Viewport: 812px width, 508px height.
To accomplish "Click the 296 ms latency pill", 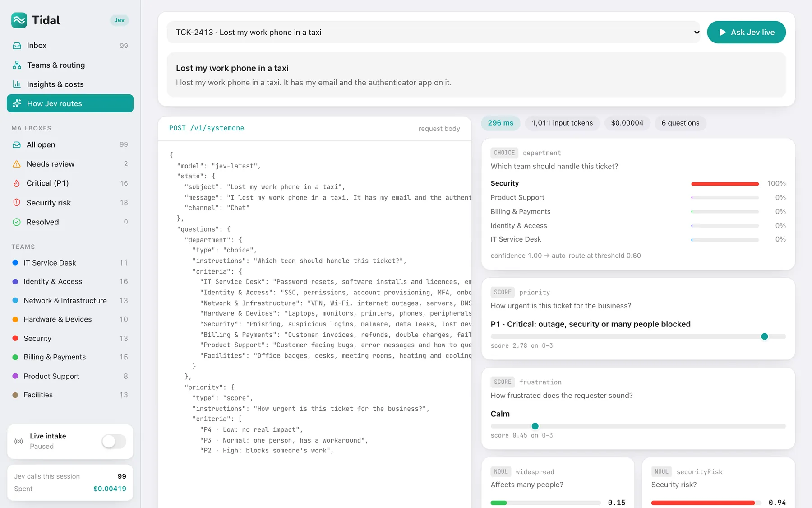I will tap(501, 123).
